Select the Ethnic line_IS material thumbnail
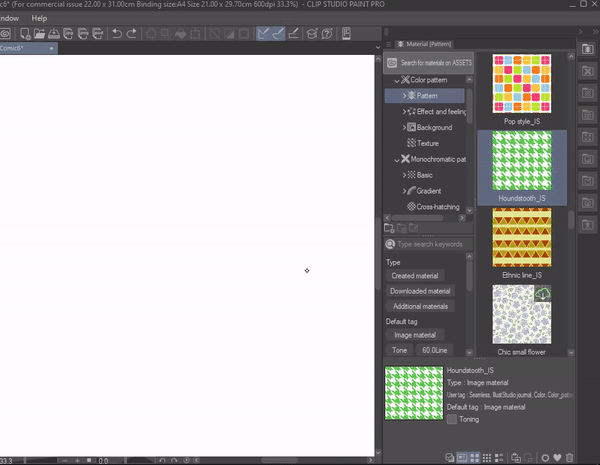This screenshot has height=465, width=600. (522, 238)
